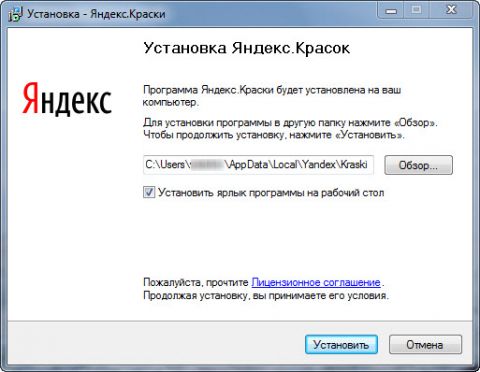The width and height of the screenshot is (480, 372).
Task: Click the title bar text Установка - Яндекс.Краски
Action: pyautogui.click(x=96, y=14)
